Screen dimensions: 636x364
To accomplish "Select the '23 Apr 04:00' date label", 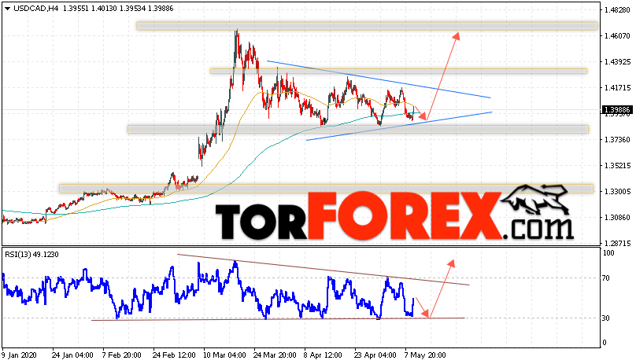I will [375, 355].
